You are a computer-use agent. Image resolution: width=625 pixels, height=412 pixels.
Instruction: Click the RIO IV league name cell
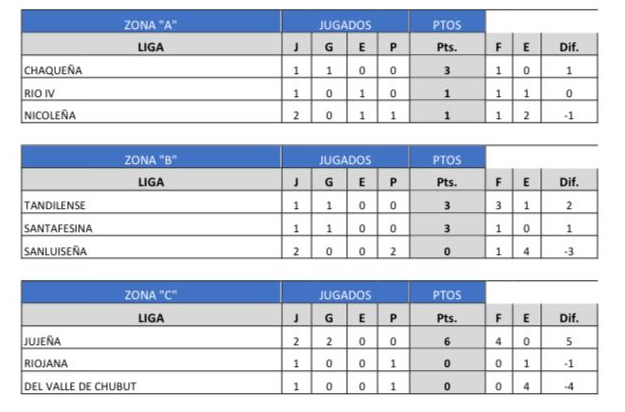coord(151,89)
